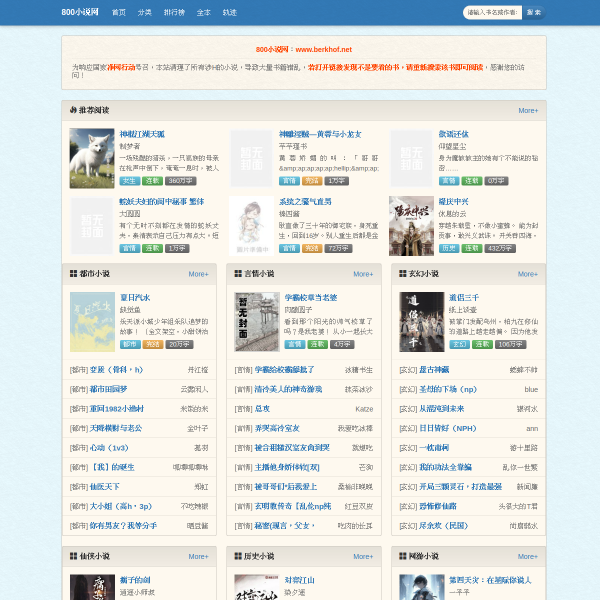Click the 搜索 search button

[x=534, y=13]
